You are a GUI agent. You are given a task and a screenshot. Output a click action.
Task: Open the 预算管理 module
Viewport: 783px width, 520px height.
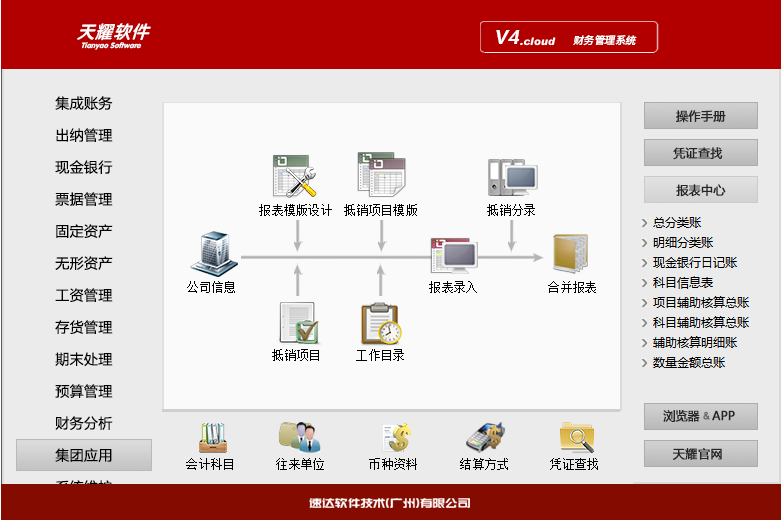(83, 391)
